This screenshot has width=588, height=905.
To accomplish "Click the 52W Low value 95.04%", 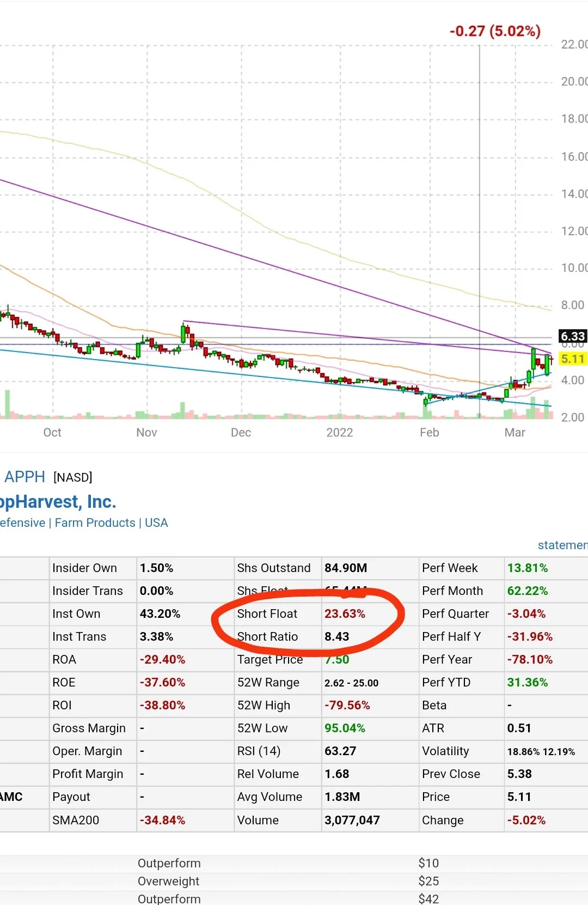I will tap(345, 728).
